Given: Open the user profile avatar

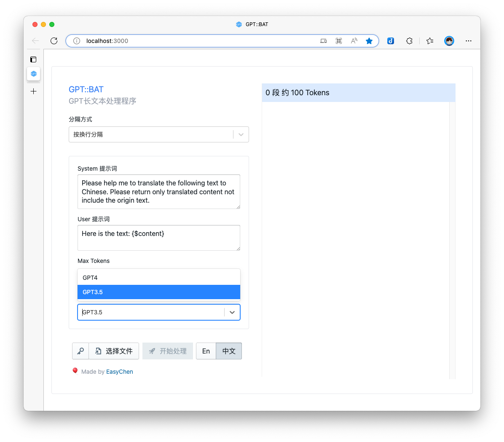Looking at the screenshot, I should (449, 41).
